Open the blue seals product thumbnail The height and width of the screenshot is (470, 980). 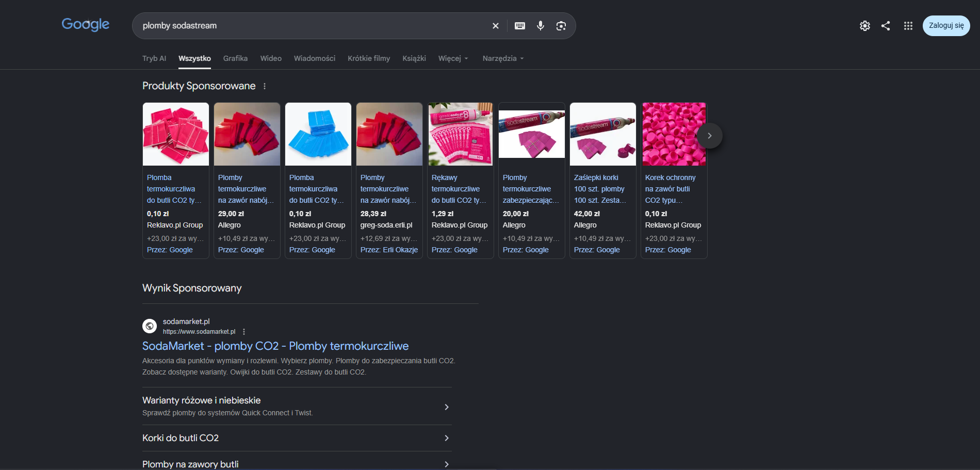point(318,134)
